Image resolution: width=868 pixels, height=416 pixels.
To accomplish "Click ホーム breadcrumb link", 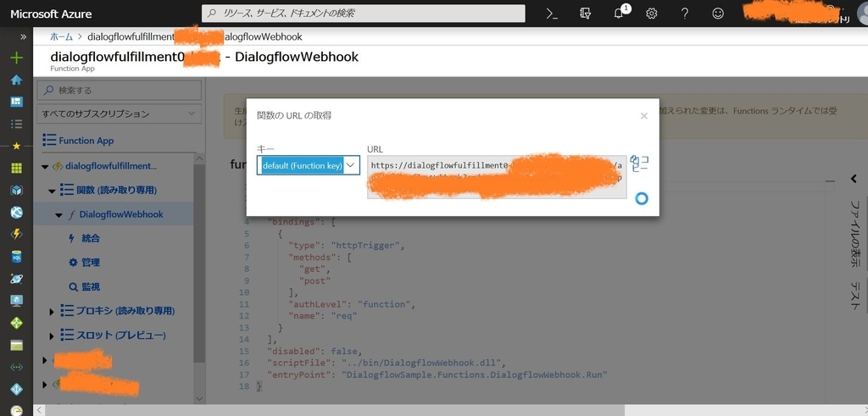I will point(61,36).
